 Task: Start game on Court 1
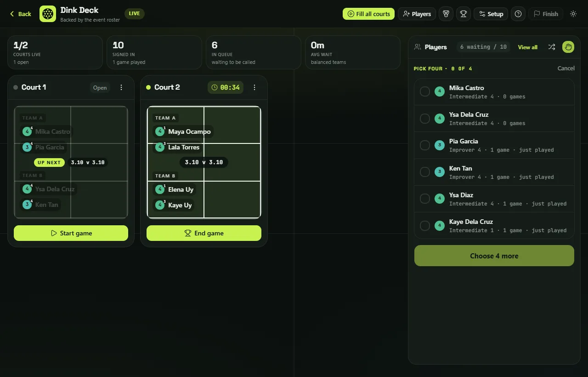(x=71, y=233)
